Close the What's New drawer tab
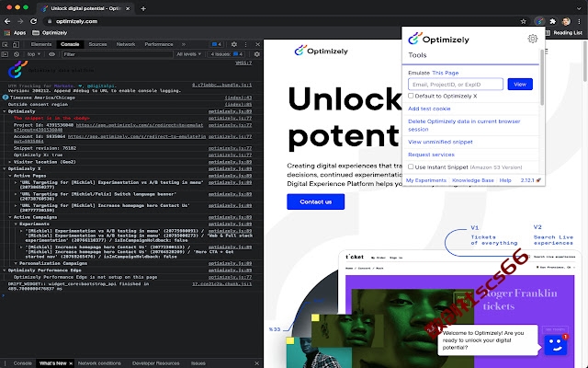588x368 pixels. [x=70, y=363]
